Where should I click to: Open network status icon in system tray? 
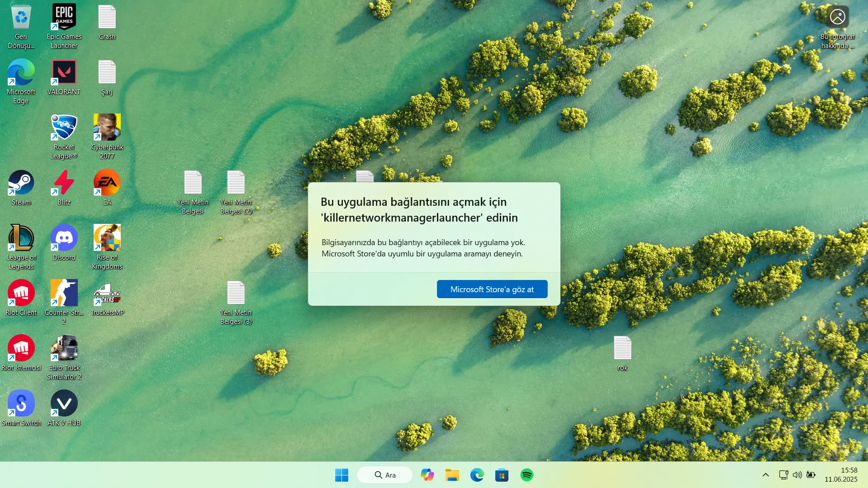pyautogui.click(x=783, y=475)
